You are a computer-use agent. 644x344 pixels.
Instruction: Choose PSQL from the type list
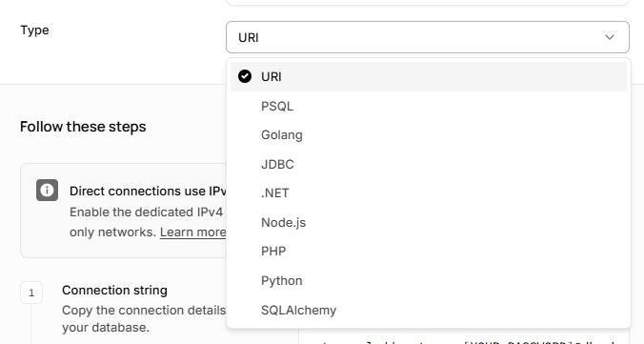pos(429,106)
